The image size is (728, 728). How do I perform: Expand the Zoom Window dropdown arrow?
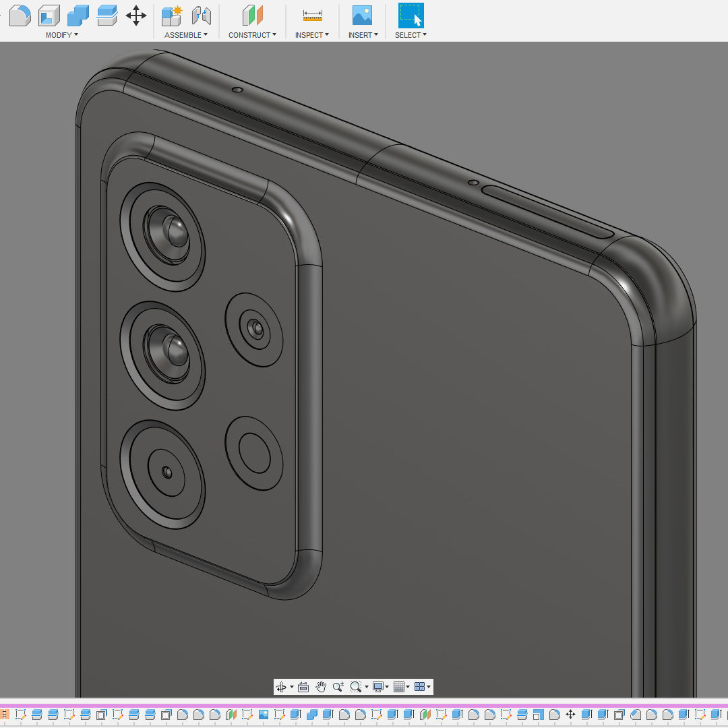[367, 687]
